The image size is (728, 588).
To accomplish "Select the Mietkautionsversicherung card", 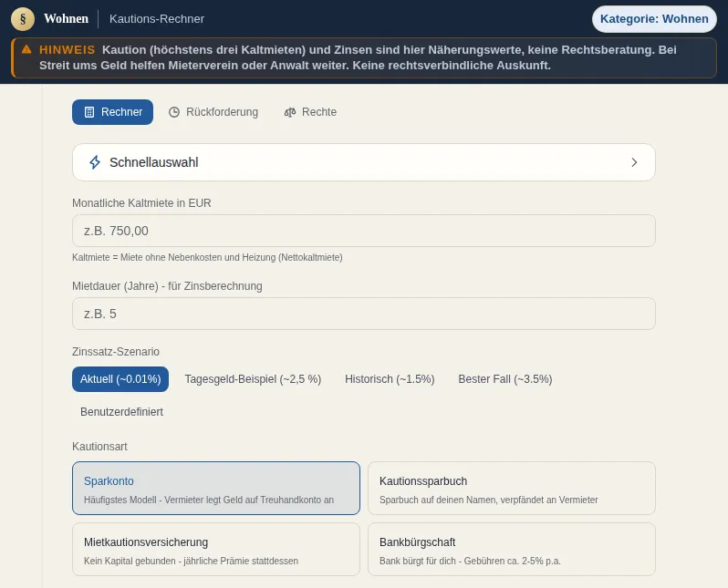I will coord(216,549).
